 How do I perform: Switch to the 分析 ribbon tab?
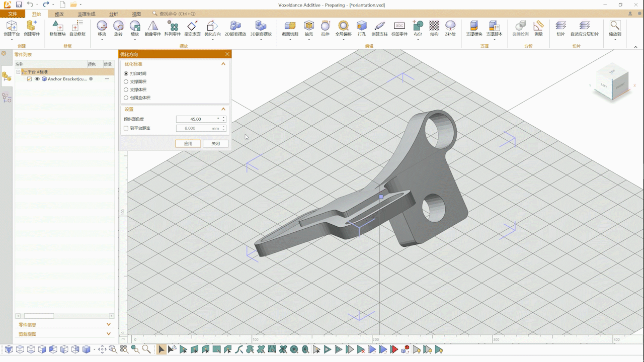pos(114,14)
